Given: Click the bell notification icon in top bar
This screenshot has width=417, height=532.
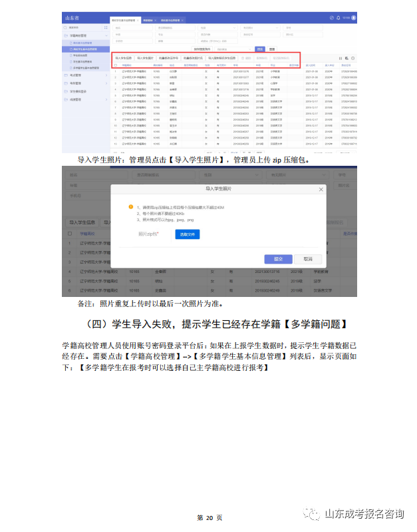Looking at the screenshot, I should tap(338, 17).
